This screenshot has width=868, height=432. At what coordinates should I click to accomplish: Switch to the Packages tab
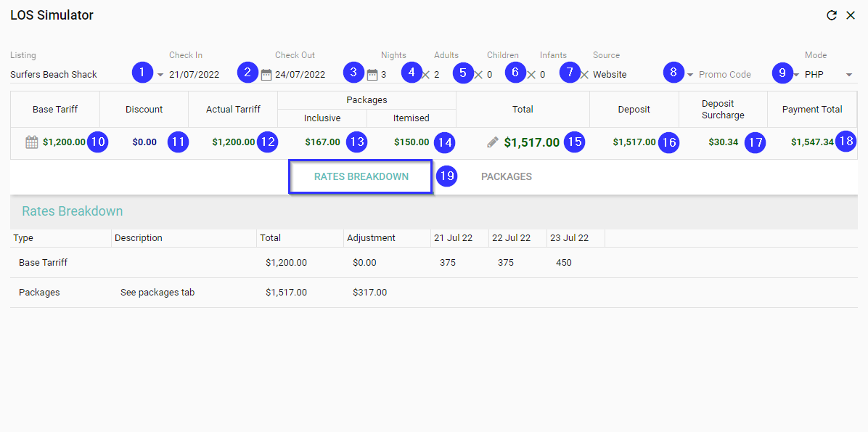coord(506,176)
